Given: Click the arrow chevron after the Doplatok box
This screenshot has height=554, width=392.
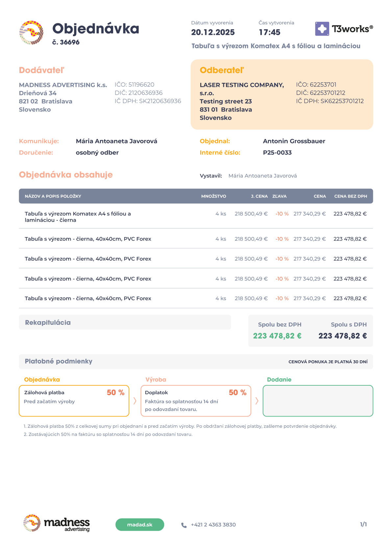Looking at the screenshot, I should (257, 401).
